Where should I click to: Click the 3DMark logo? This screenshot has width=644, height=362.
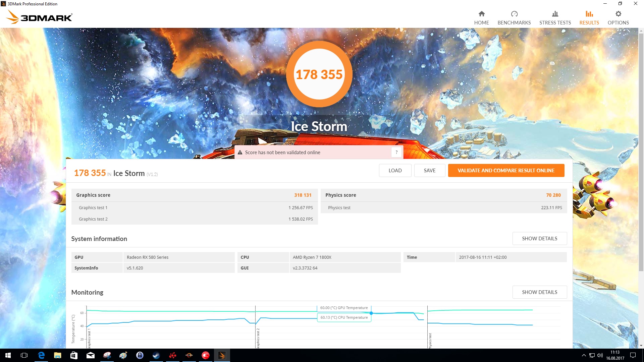click(39, 17)
